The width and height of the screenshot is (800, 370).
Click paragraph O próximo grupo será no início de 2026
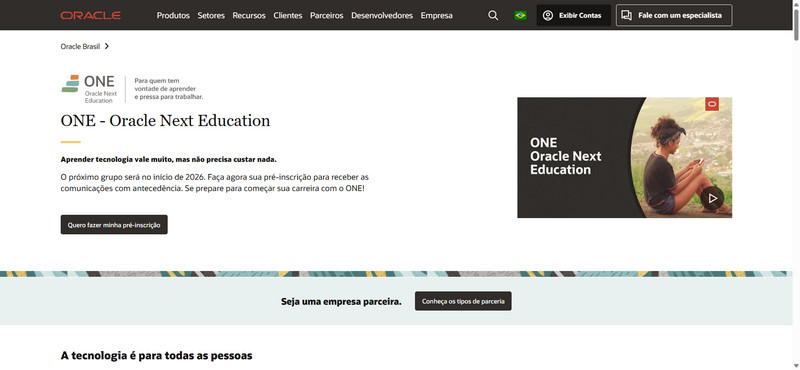[215, 183]
